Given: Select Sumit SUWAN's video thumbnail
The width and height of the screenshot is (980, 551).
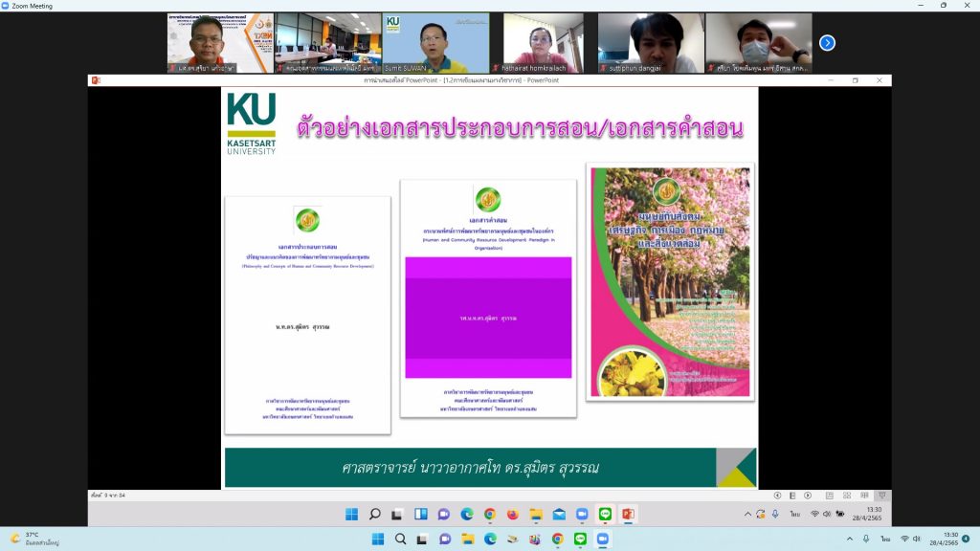Looking at the screenshot, I should tap(435, 43).
